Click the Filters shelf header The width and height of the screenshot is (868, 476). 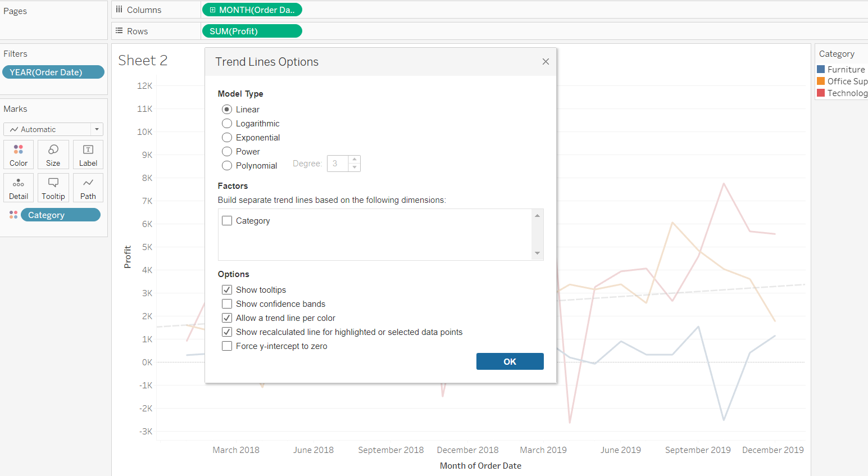15,53
